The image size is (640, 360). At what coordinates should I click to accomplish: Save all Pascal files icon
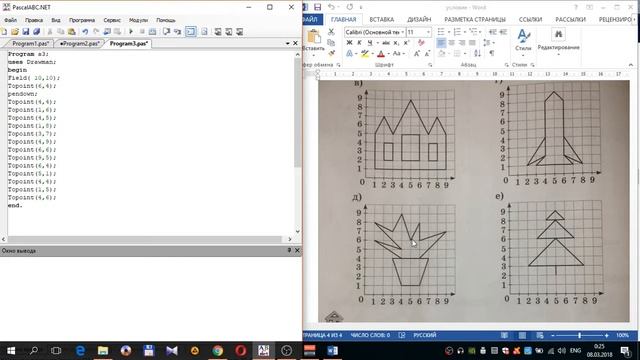coord(36,31)
